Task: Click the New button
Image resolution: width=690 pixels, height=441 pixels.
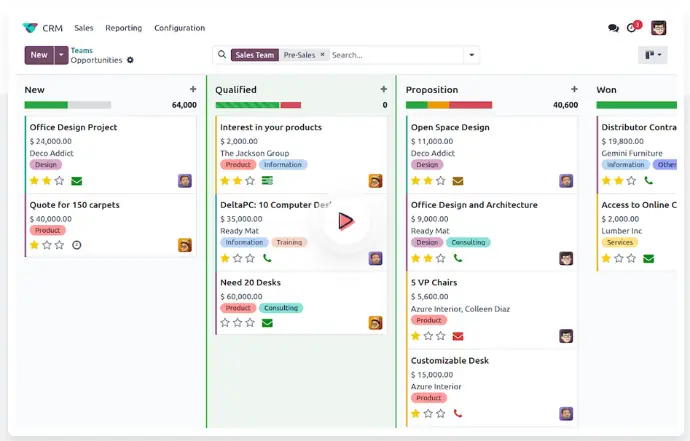Action: pos(39,55)
